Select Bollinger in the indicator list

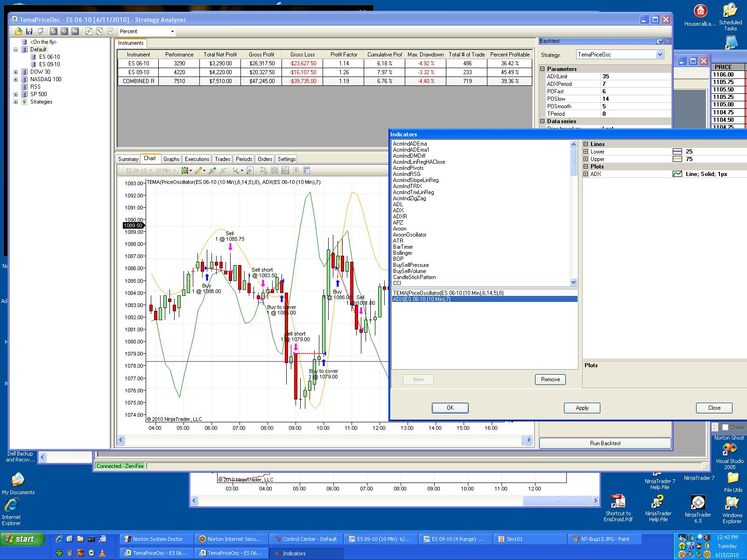402,253
